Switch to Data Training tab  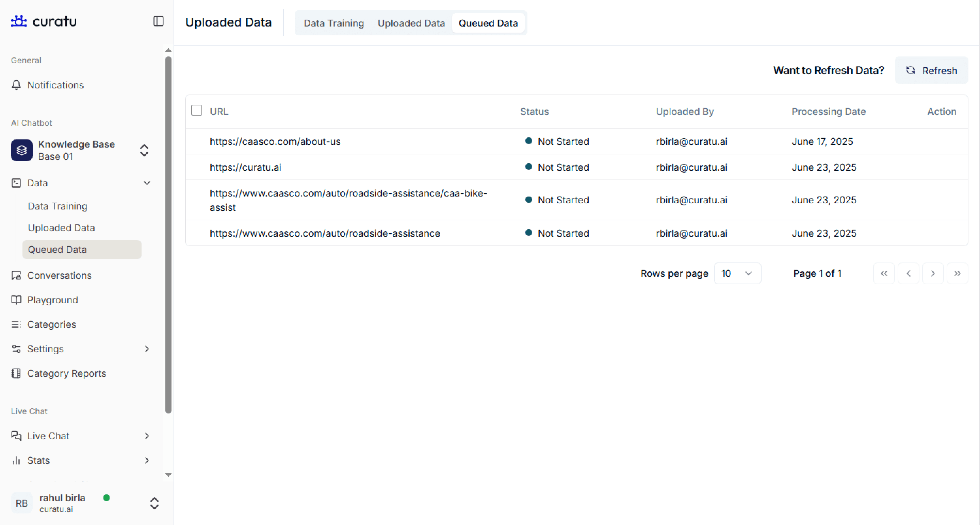(x=333, y=23)
